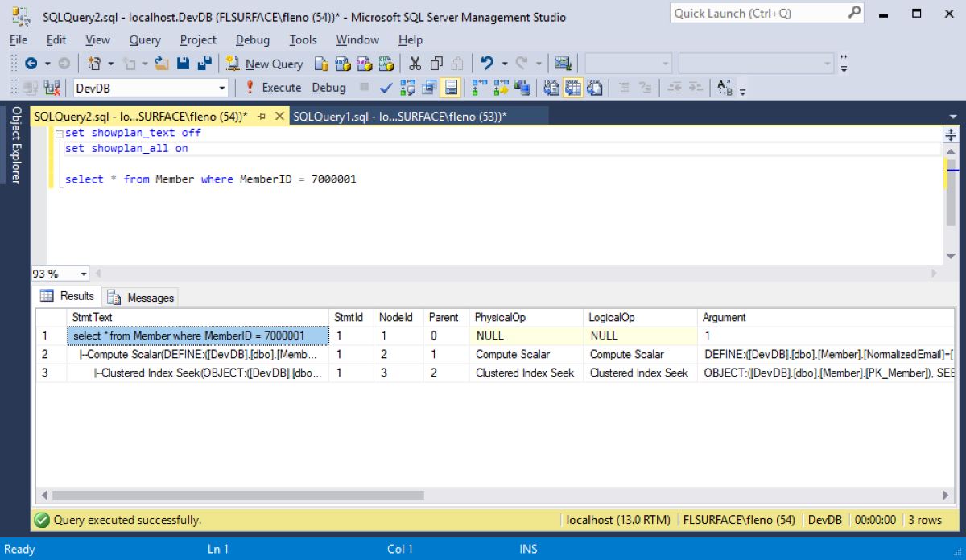Screen dimensions: 966x560
Task: Open the View menu
Action: coord(97,39)
